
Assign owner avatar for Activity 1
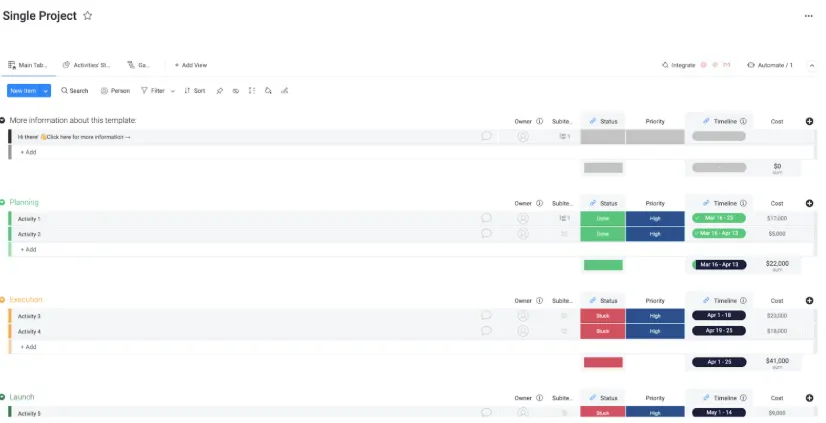click(523, 218)
